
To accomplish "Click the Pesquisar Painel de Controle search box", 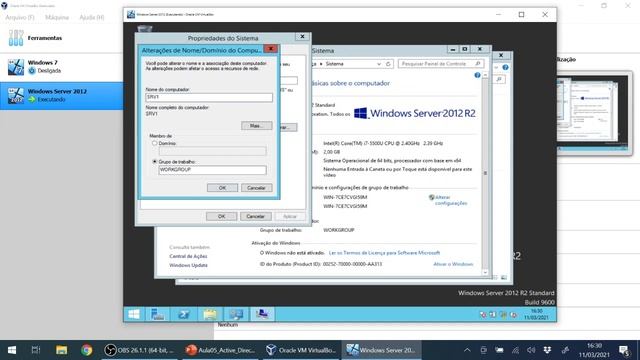I will [441, 64].
